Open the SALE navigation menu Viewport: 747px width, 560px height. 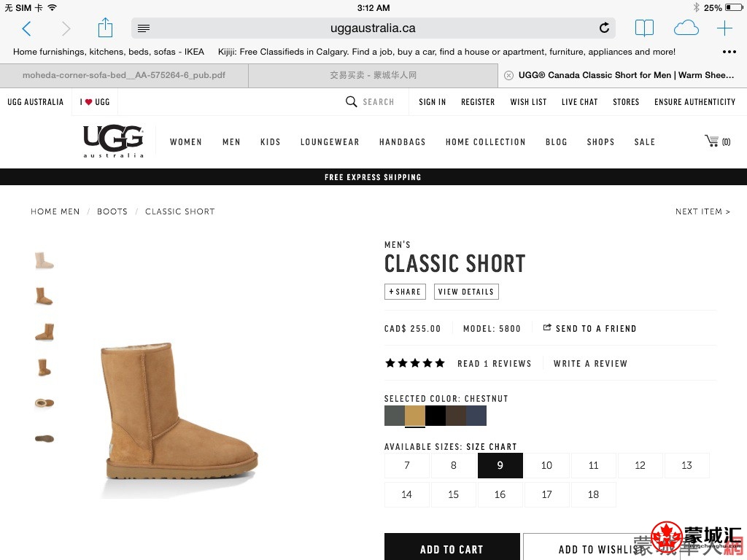point(645,142)
